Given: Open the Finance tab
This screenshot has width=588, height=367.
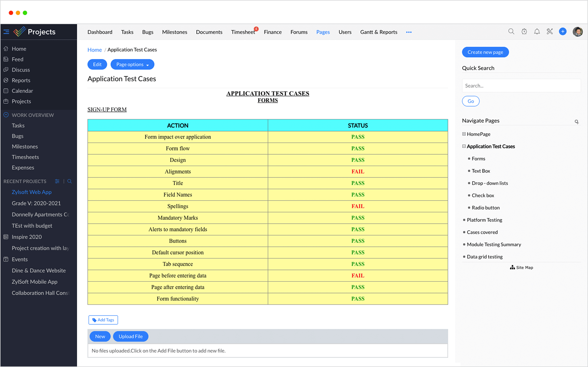Looking at the screenshot, I should [273, 32].
